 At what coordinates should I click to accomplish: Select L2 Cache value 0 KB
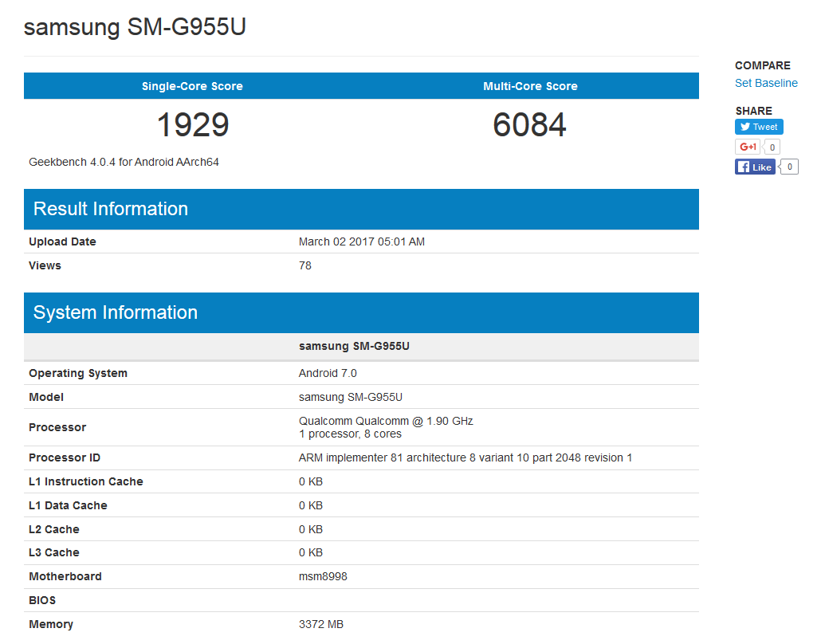311,529
